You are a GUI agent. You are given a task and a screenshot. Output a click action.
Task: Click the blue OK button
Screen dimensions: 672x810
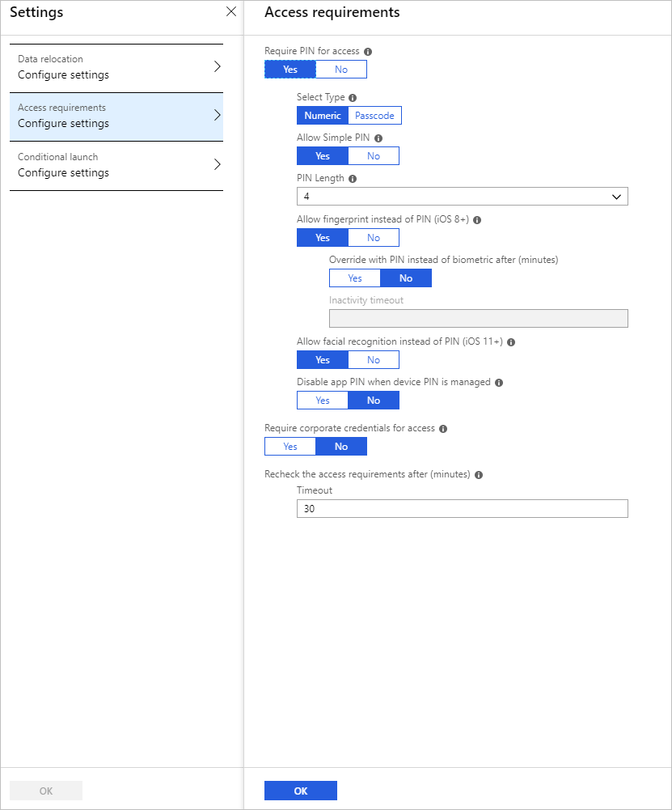(300, 791)
